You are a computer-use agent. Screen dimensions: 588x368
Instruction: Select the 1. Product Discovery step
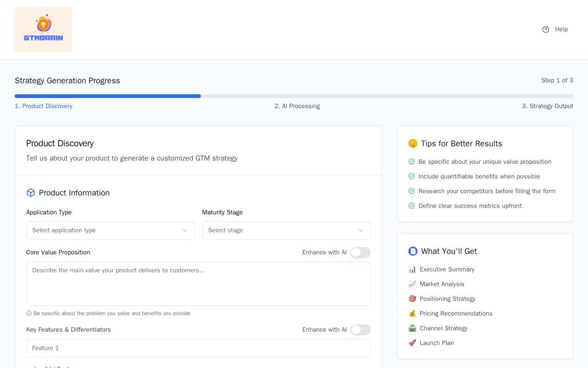[44, 106]
